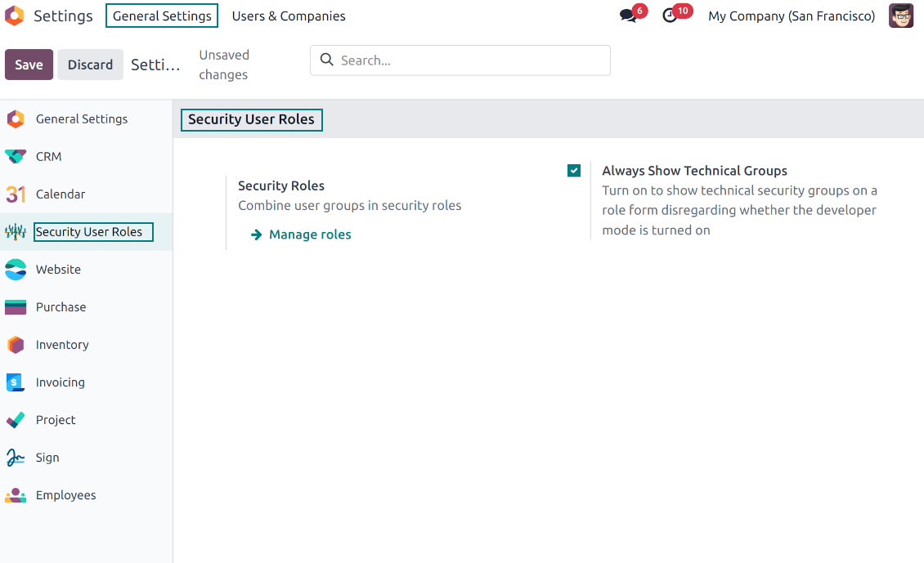Select the CRM icon in sidebar
The height and width of the screenshot is (563, 924).
16,157
